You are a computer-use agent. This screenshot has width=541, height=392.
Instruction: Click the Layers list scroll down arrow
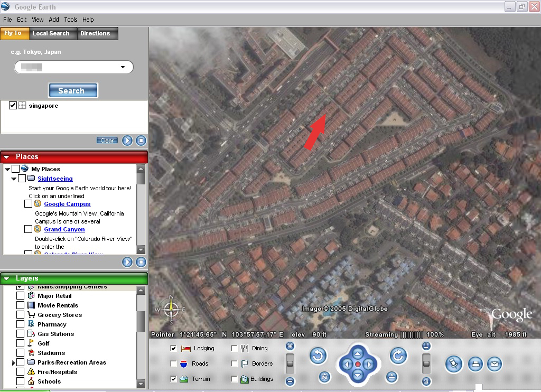coord(141,384)
